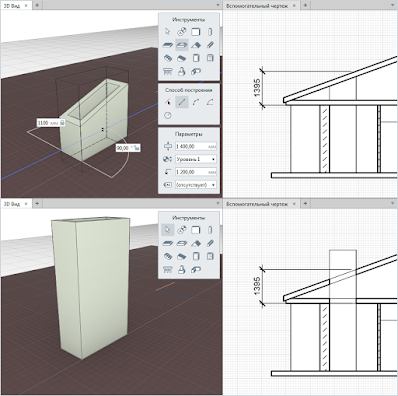Select the Railing tool in upper tools panel
This screenshot has width=398, height=396.
(x=167, y=71)
